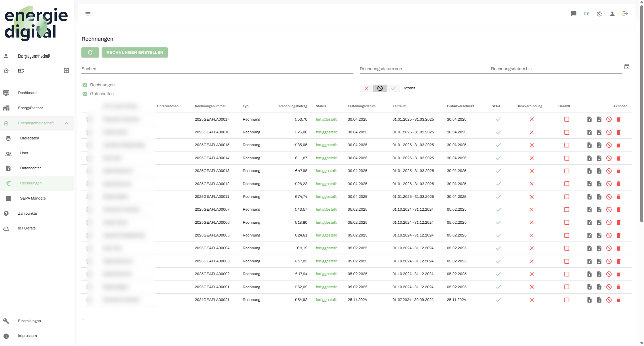Click the Rechnungen erstellen button
The width and height of the screenshot is (644, 346).
(x=135, y=52)
